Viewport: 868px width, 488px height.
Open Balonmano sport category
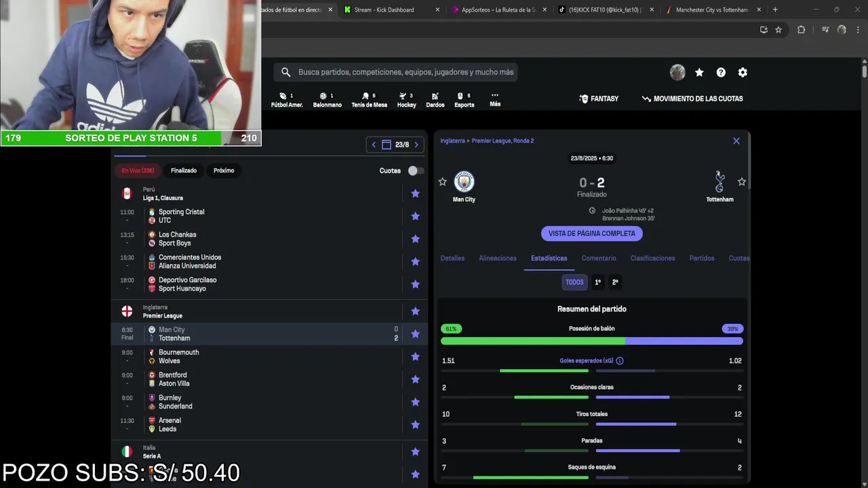point(327,100)
